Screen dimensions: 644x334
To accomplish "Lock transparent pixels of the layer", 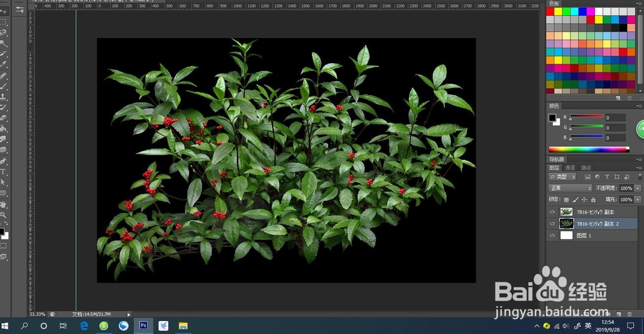I will (566, 200).
